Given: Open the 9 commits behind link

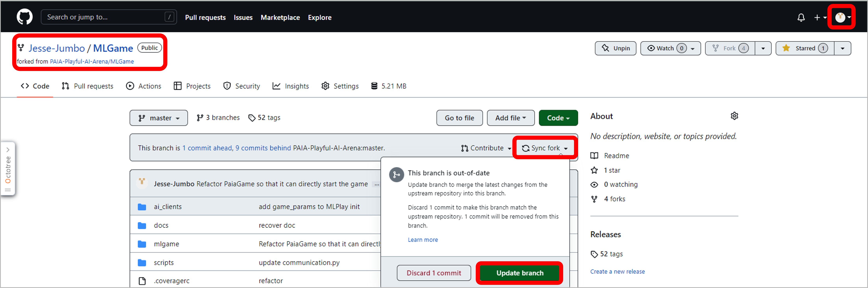Looking at the screenshot, I should pyautogui.click(x=263, y=148).
